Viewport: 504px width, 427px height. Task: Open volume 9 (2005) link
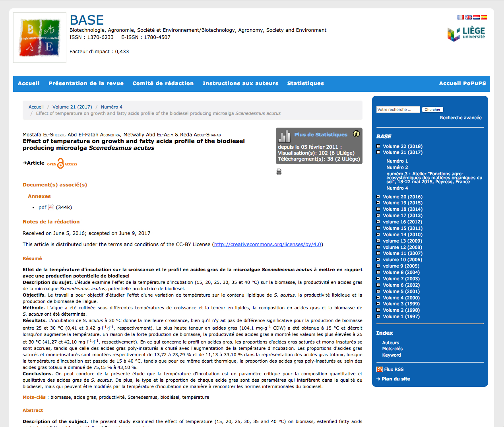click(x=401, y=266)
